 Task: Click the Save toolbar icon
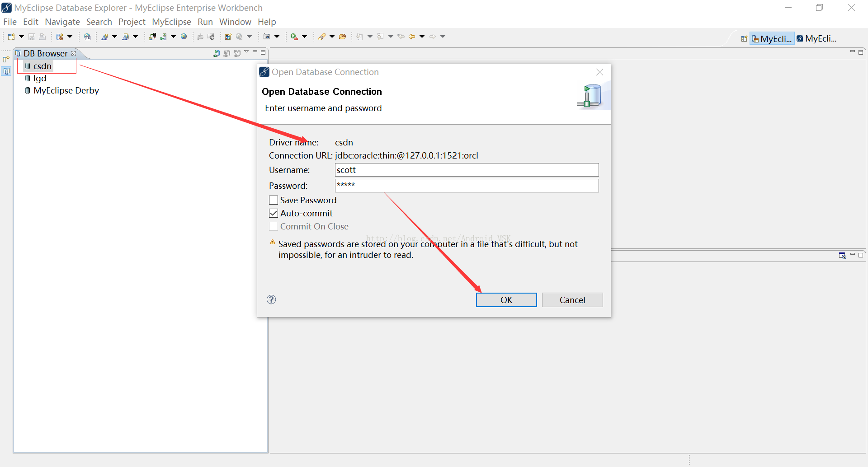(32, 37)
